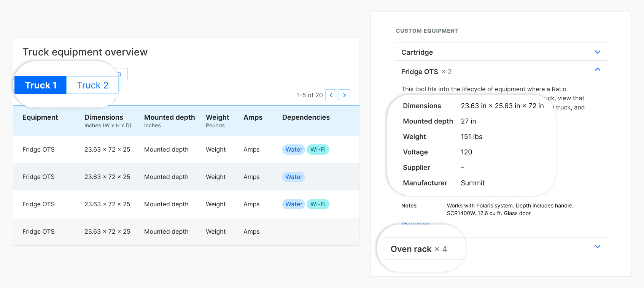Click the Weight column header
This screenshot has height=288, width=644.
(x=217, y=117)
